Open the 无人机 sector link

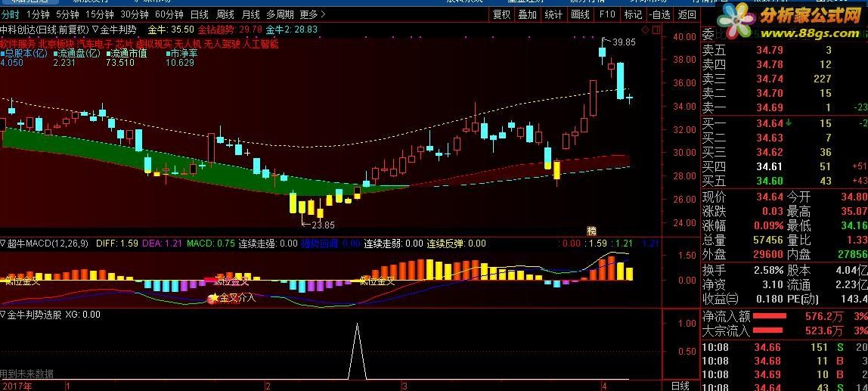point(188,42)
